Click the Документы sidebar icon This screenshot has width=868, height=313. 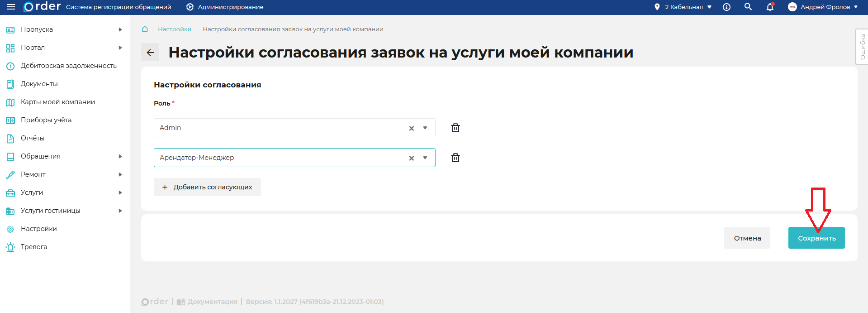[10, 84]
